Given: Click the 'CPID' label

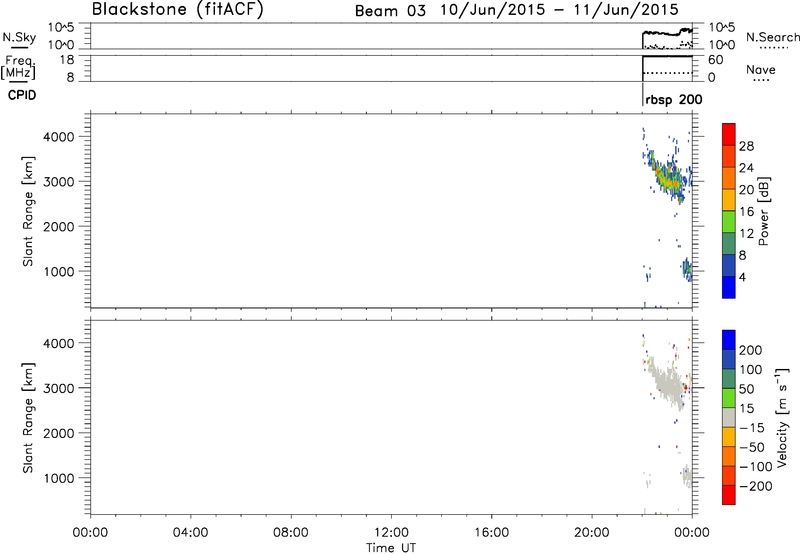Looking at the screenshot, I should pos(22,95).
